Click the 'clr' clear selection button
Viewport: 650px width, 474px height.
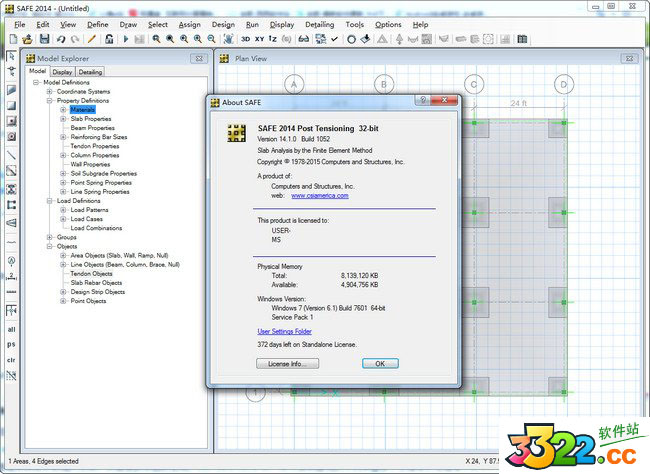(11, 359)
